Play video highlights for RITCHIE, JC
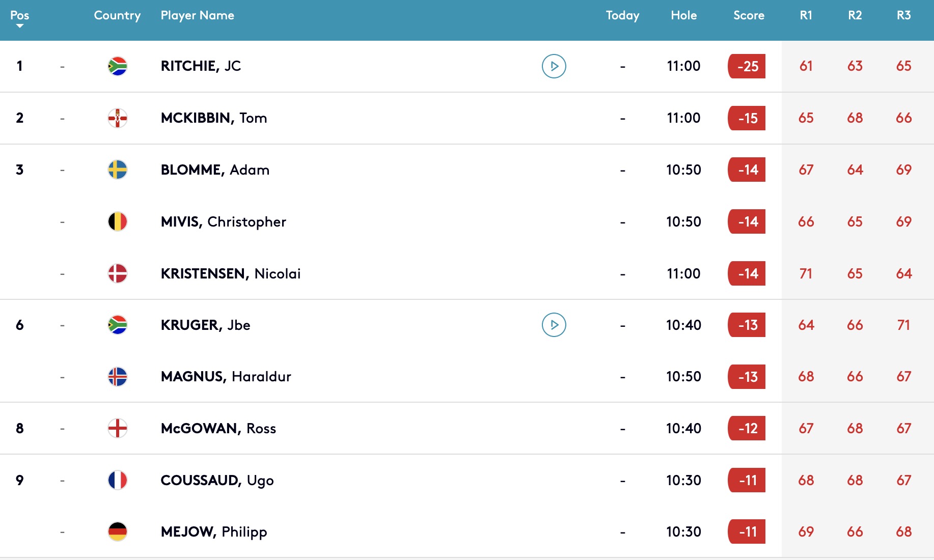 (554, 66)
